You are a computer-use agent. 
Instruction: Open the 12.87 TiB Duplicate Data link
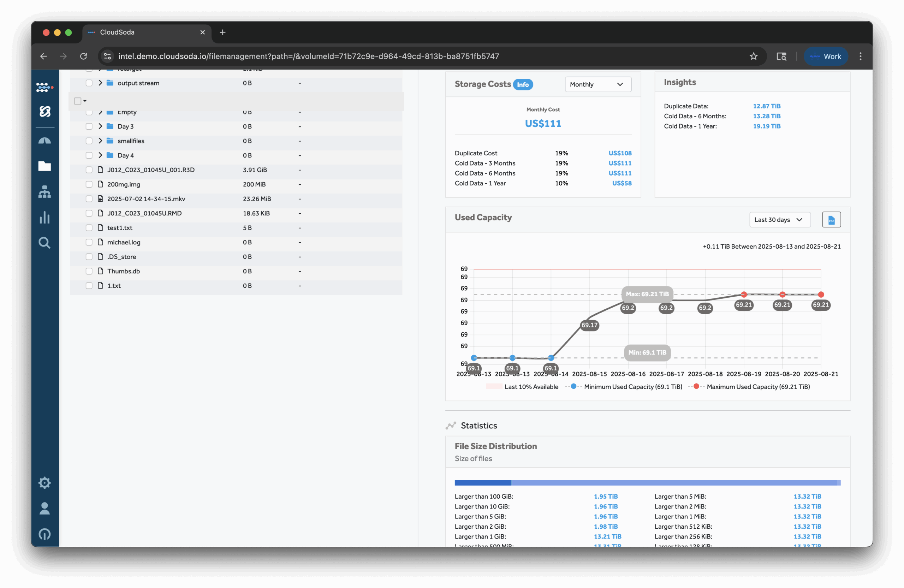point(767,106)
